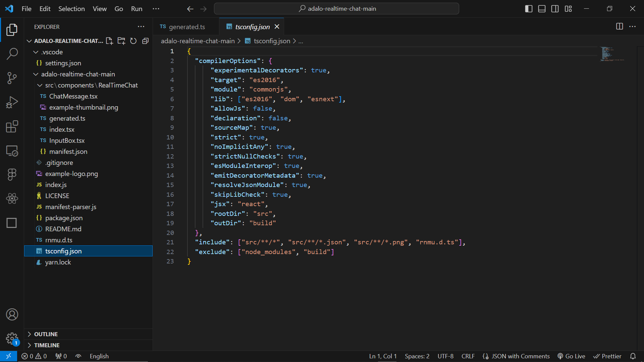The width and height of the screenshot is (644, 362).
Task: Change language mode JSON with Comments
Action: pyautogui.click(x=520, y=356)
